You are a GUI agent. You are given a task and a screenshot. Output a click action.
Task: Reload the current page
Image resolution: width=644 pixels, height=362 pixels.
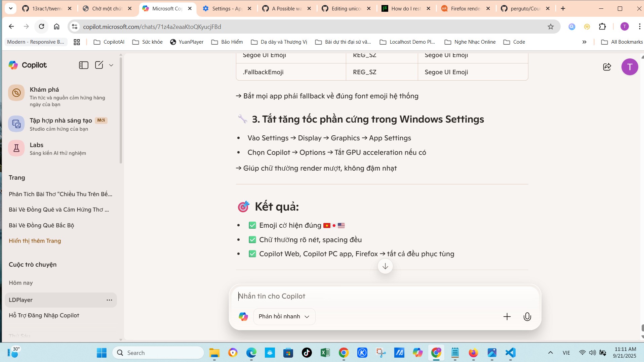(x=41, y=27)
